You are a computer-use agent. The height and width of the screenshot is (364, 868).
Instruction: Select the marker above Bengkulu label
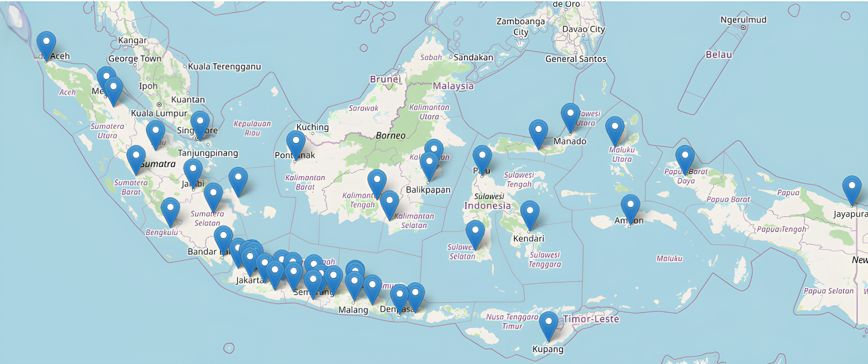[170, 210]
